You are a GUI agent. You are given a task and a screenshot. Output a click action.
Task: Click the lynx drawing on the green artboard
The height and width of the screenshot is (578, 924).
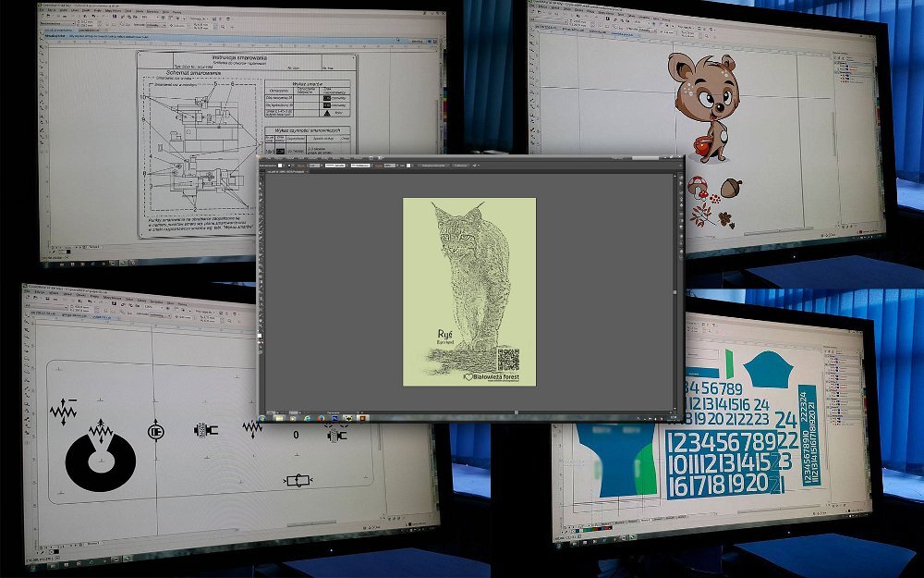pos(467,268)
